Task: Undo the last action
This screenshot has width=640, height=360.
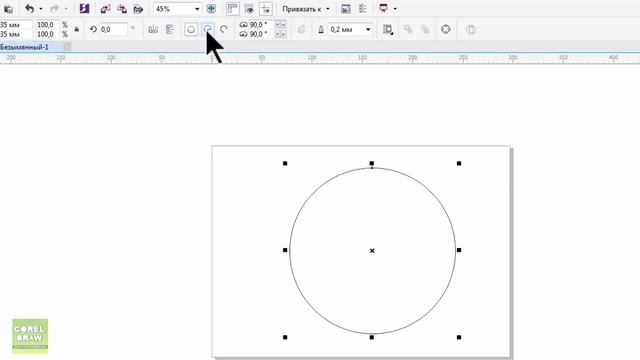Action: (x=29, y=9)
